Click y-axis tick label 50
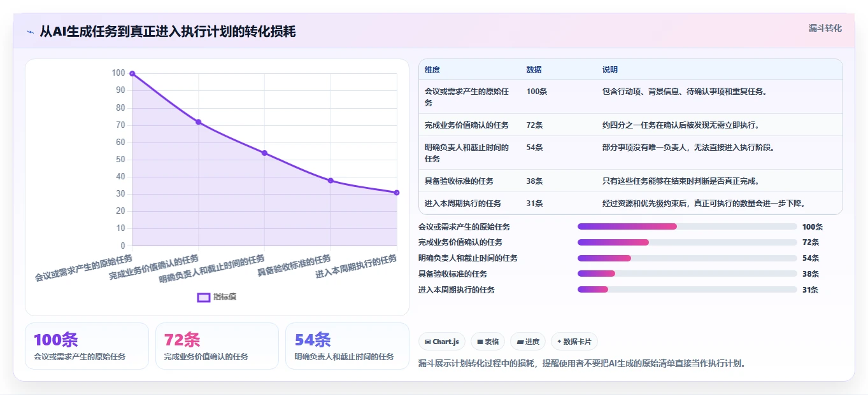The width and height of the screenshot is (868, 395). (120, 160)
